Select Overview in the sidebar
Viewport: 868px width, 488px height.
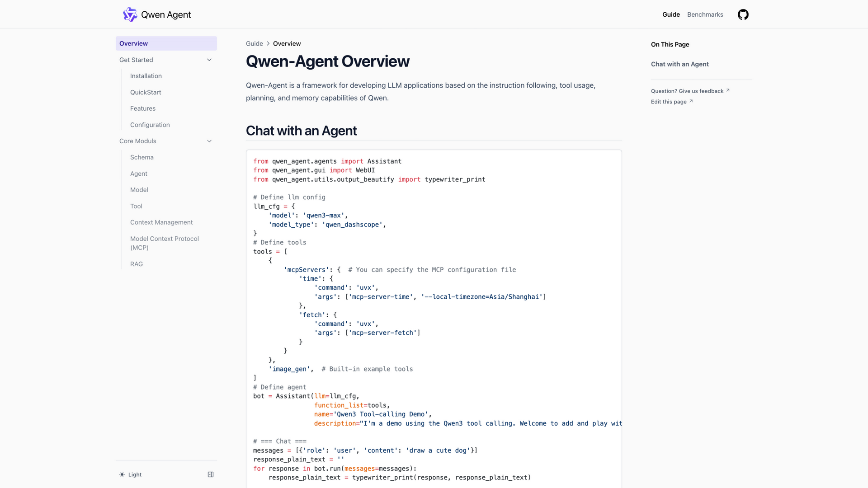pos(166,43)
